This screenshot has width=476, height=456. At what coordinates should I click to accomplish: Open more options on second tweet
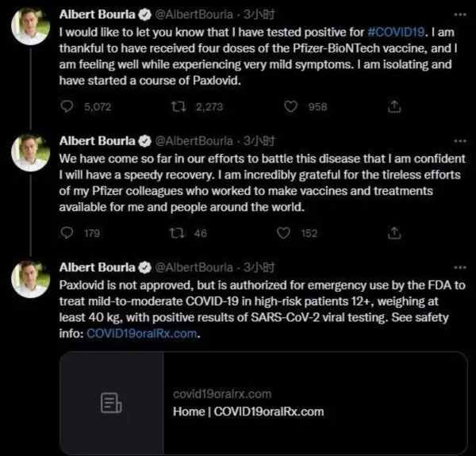pos(460,141)
